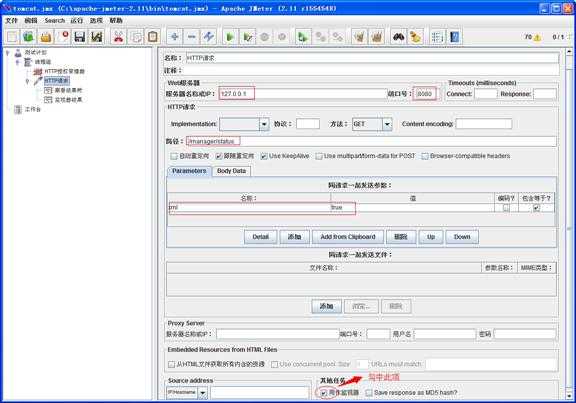The width and height of the screenshot is (576, 403).
Task: Click the Close test plan icon
Action: (62, 37)
